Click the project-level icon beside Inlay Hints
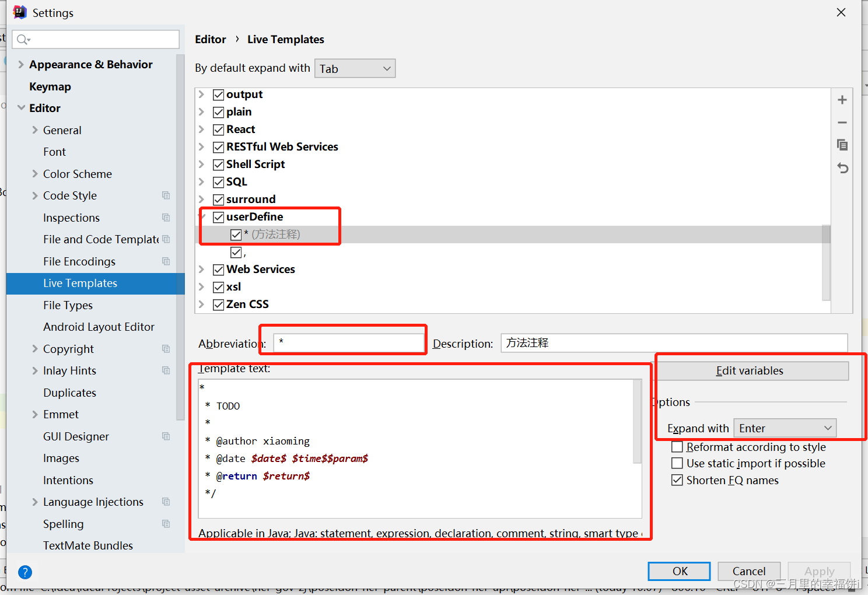 click(x=166, y=370)
